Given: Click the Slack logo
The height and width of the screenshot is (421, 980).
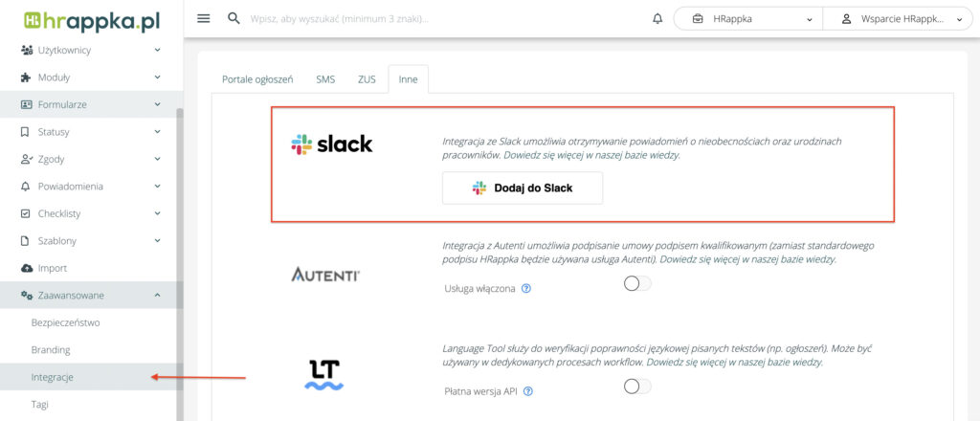Looking at the screenshot, I should (331, 144).
